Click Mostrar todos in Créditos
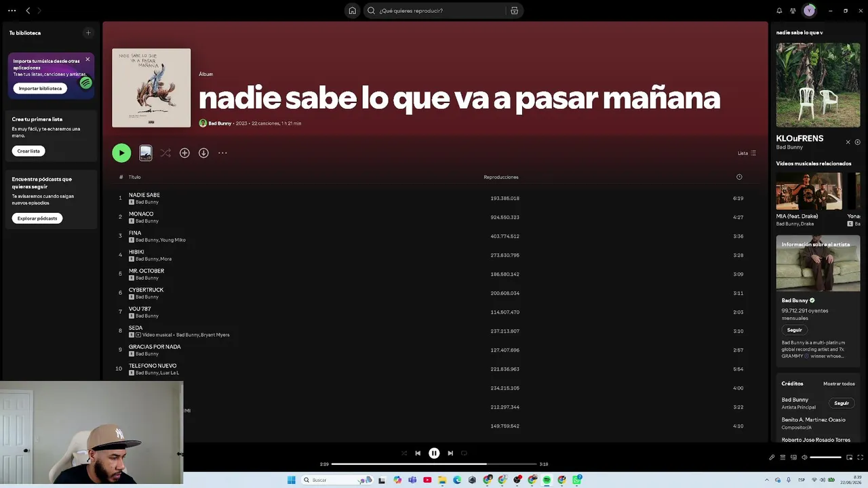 (839, 384)
